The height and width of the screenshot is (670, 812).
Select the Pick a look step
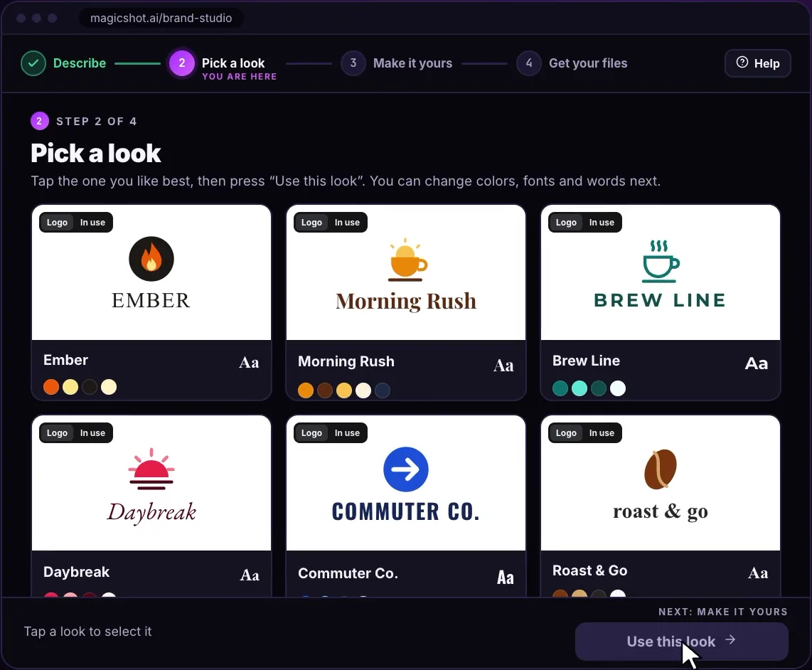pos(223,64)
